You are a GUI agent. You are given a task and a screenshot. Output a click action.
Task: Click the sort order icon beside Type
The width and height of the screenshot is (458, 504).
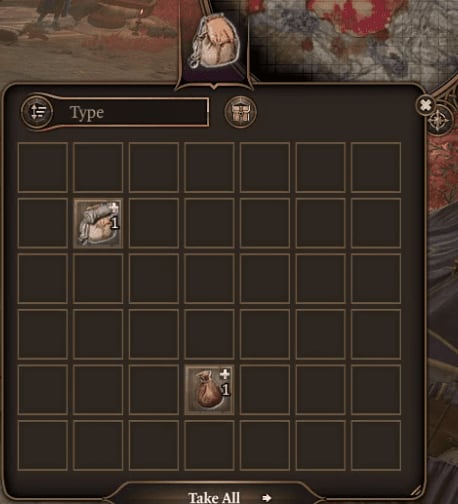[37, 112]
